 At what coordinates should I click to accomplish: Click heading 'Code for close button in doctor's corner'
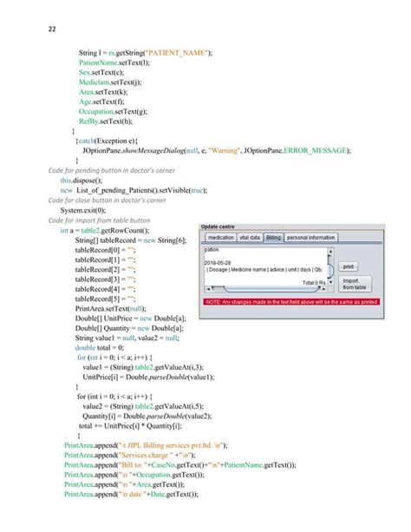[x=108, y=200]
